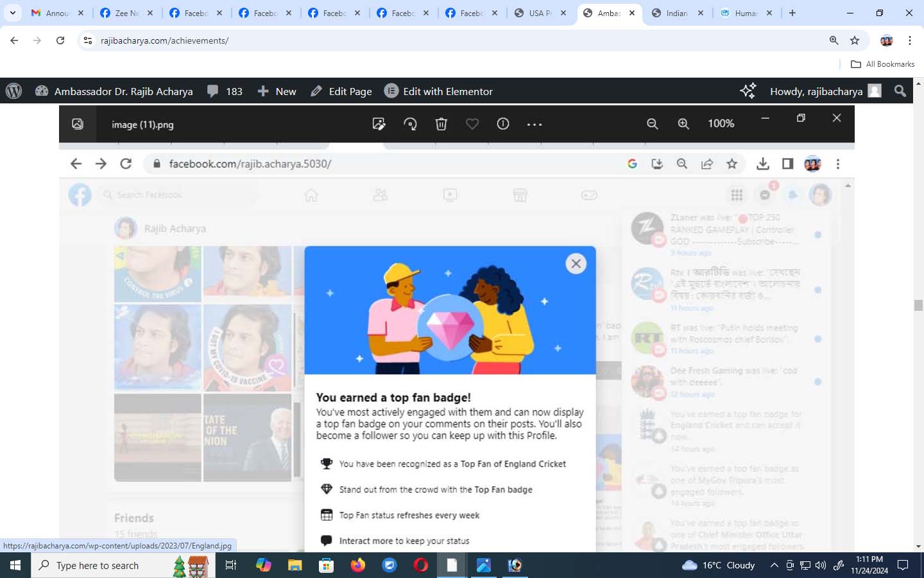Open All Bookmarks folder
This screenshot has height=578, width=924.
[x=882, y=64]
